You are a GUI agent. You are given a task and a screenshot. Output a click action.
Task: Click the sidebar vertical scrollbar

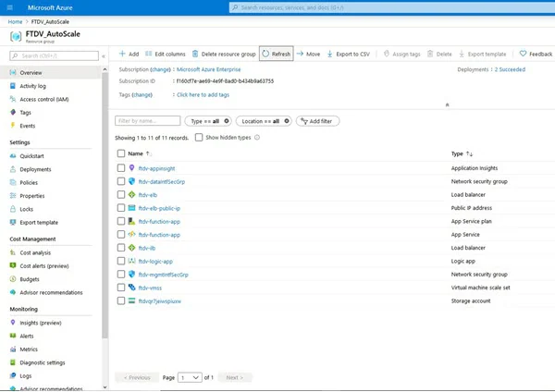(x=105, y=205)
